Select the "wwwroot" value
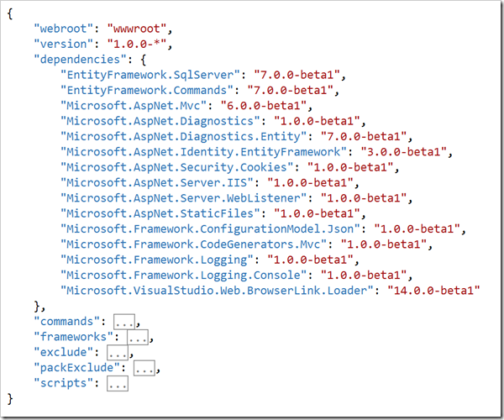 [137, 29]
